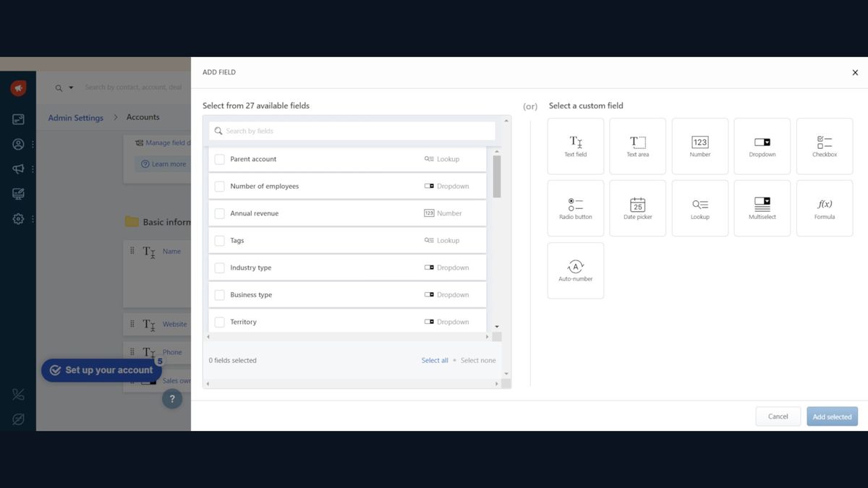Tick the Industry type checkbox
Viewport: 868px width, 488px height.
[x=219, y=267]
